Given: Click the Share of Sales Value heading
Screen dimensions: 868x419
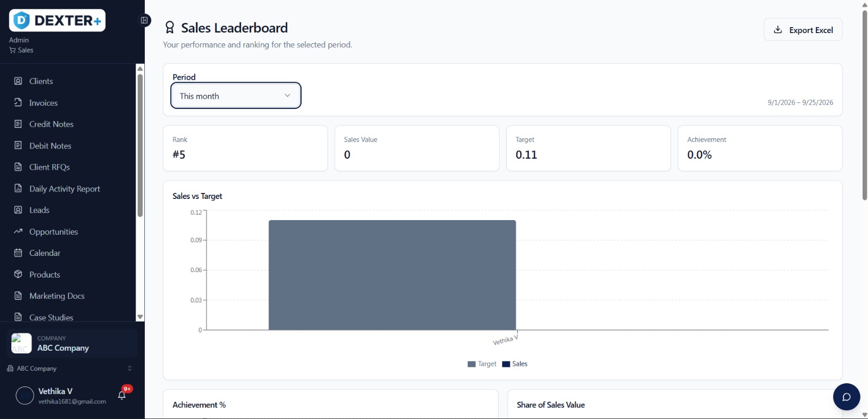Looking at the screenshot, I should pos(551,405).
